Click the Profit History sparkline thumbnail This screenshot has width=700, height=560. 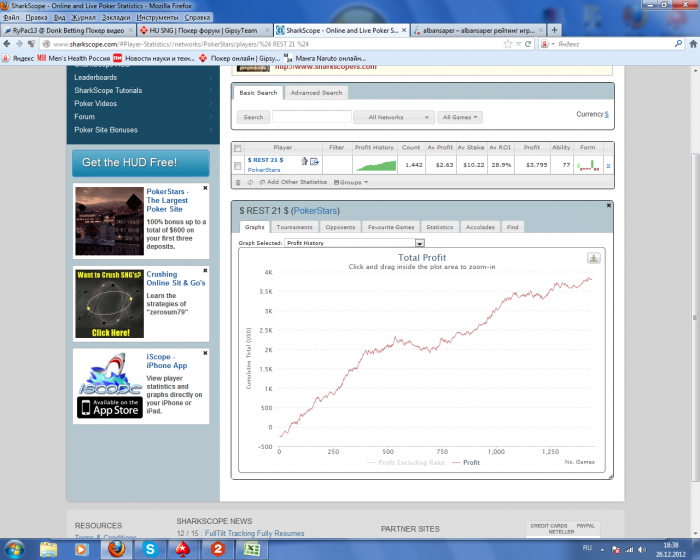pyautogui.click(x=376, y=166)
